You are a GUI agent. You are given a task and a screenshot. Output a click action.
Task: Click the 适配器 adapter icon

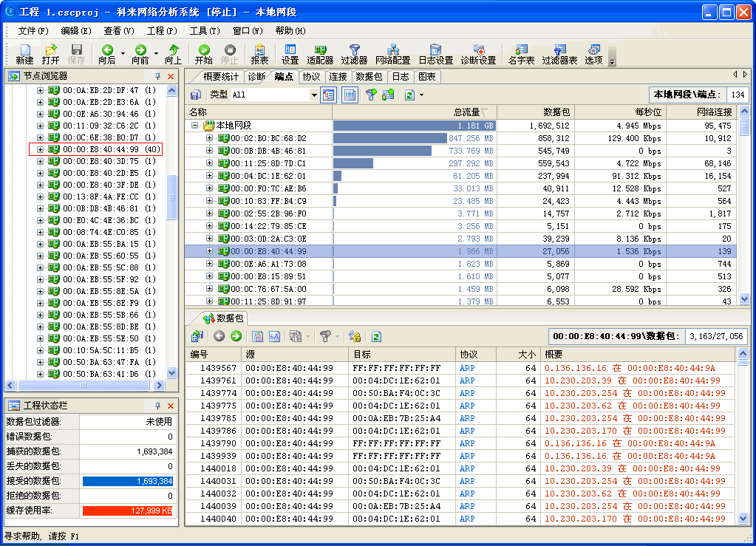point(320,54)
